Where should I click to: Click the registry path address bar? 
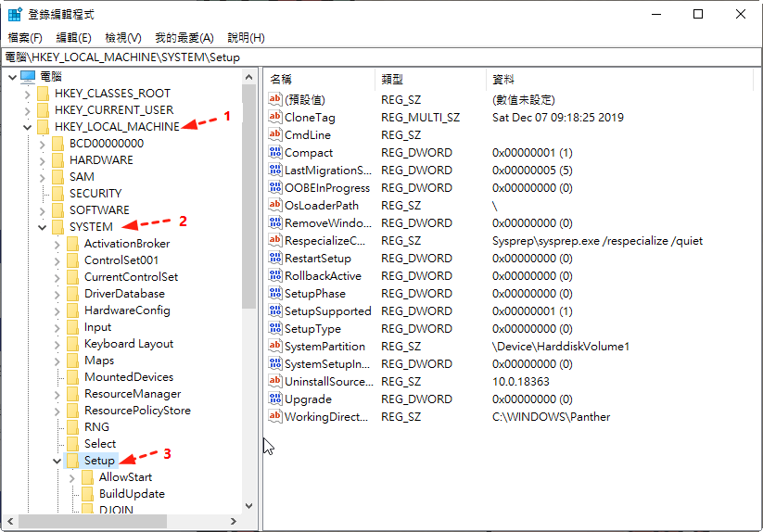pyautogui.click(x=382, y=57)
